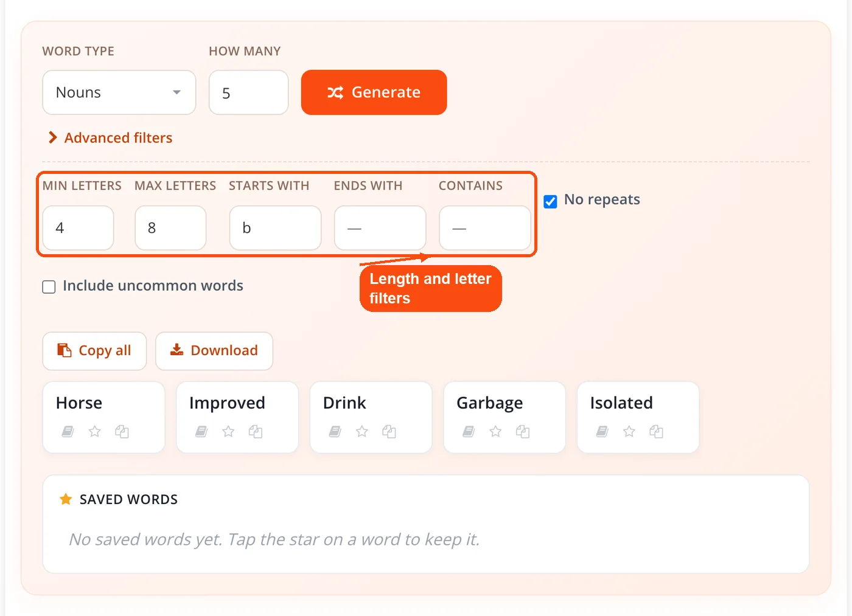The height and width of the screenshot is (616, 852).
Task: Click the word 'Garbage'
Action: point(490,403)
